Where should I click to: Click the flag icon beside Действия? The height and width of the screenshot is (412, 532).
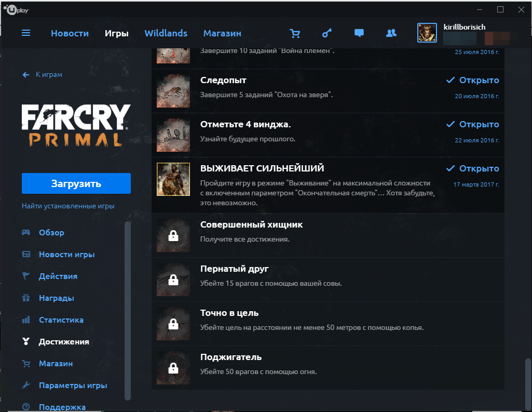click(26, 276)
